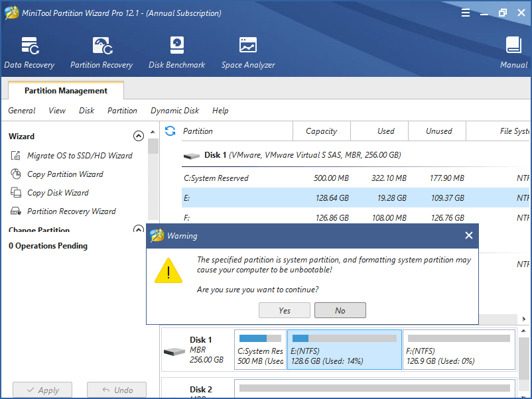Viewport: 532px width, 399px height.
Task: Click Copy Partition Wizard link
Action: (x=65, y=174)
